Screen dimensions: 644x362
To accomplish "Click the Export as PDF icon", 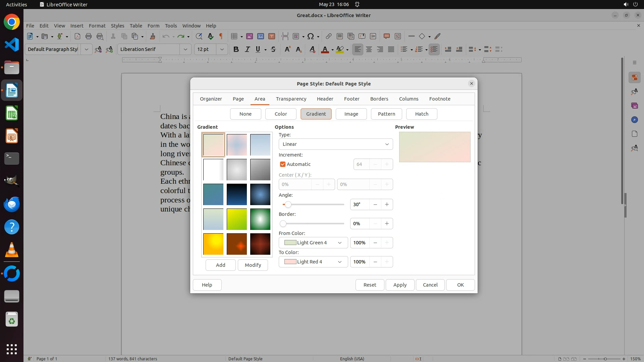I will [77, 36].
